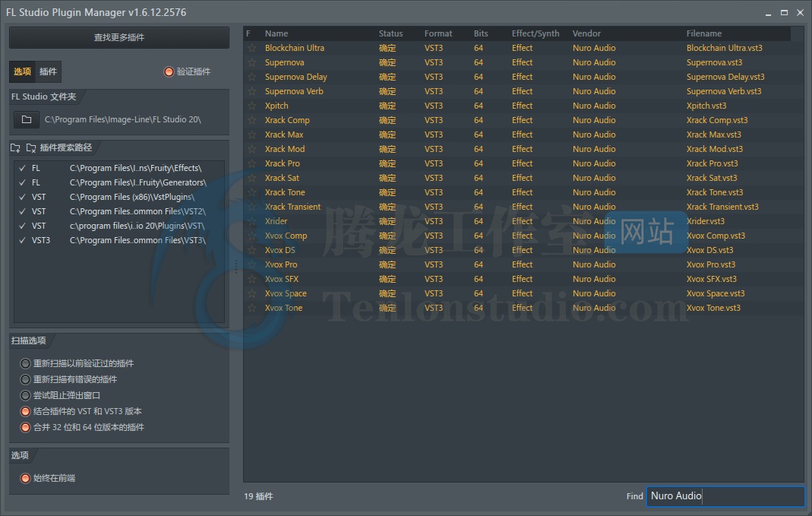Favorite the Blockchain Ultra plugin star
This screenshot has height=516, width=812.
(251, 48)
